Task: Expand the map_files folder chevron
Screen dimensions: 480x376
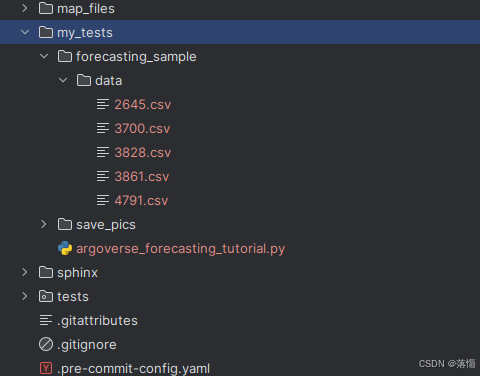Action: pos(25,8)
